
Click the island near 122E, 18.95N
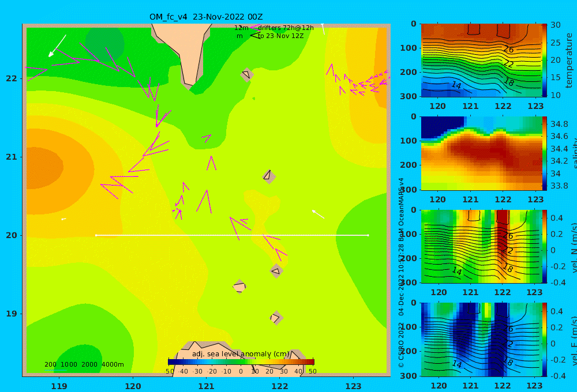point(276,318)
